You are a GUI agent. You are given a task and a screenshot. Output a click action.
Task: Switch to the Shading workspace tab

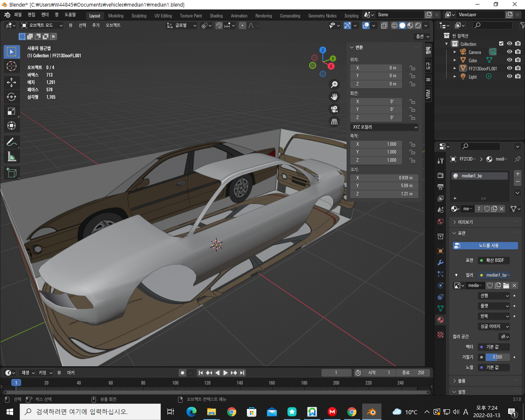click(x=216, y=16)
